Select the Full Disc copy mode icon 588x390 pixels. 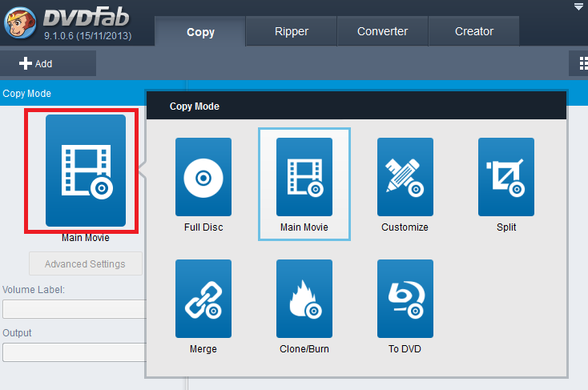pyautogui.click(x=203, y=177)
